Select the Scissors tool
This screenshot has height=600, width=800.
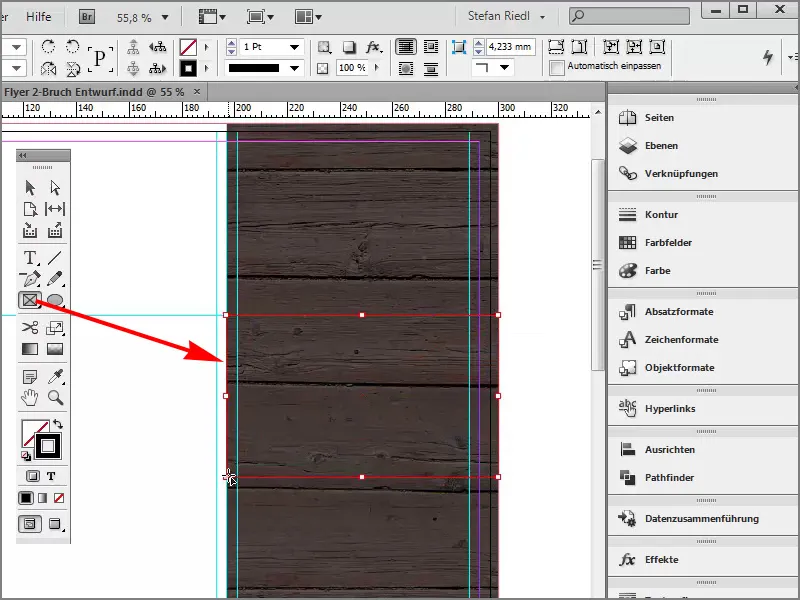click(30, 328)
